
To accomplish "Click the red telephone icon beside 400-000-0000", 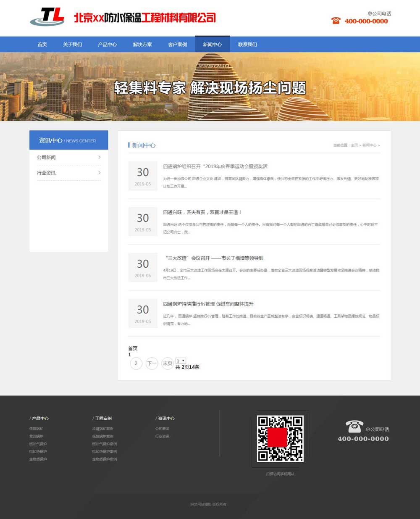I will [x=335, y=20].
